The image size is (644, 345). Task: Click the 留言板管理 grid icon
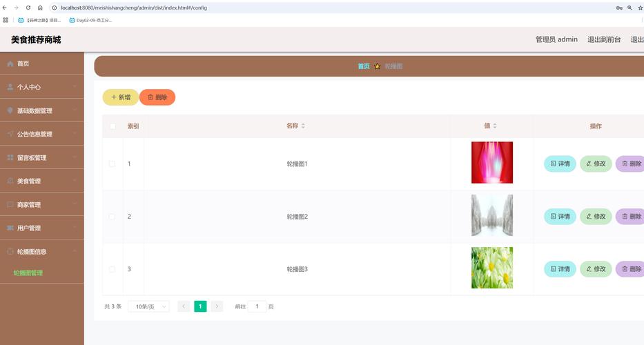click(x=10, y=157)
